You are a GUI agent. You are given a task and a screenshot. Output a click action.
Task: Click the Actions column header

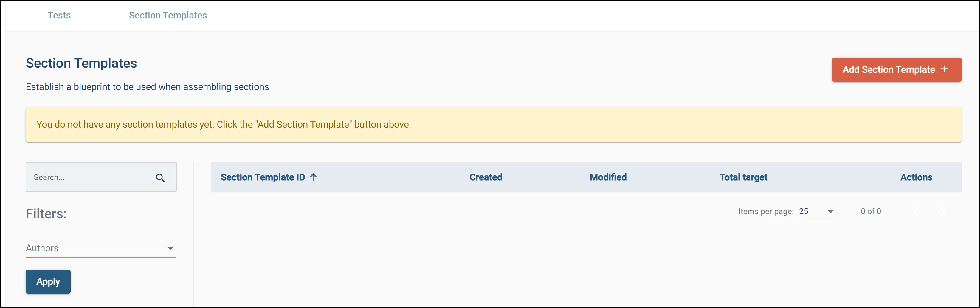(916, 177)
